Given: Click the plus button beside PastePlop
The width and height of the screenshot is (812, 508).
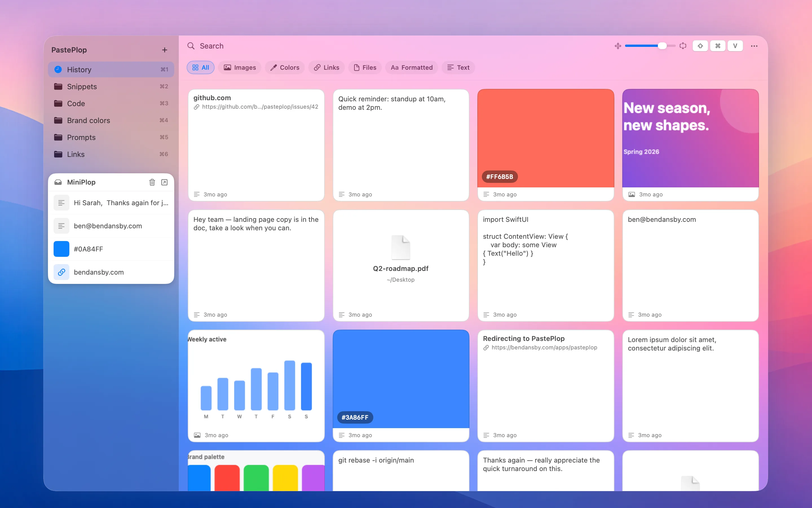Looking at the screenshot, I should coord(164,50).
